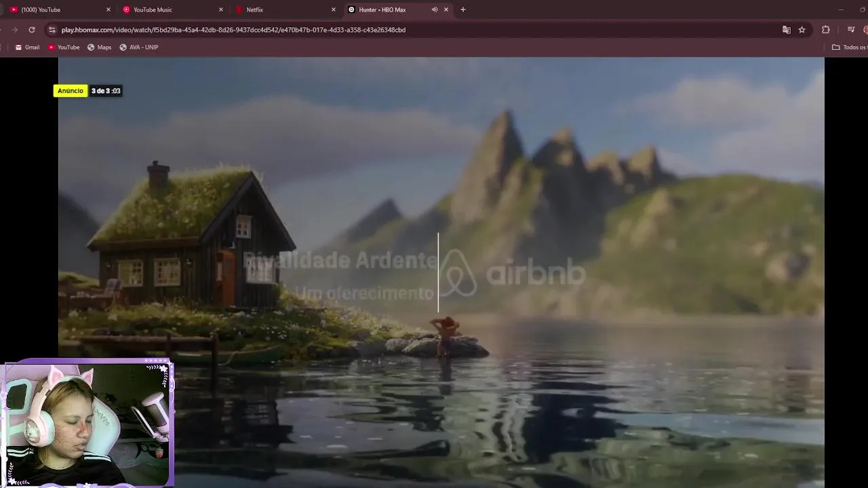Viewport: 868px width, 488px height.
Task: Switch to the YouTube Music tab
Action: pos(171,9)
